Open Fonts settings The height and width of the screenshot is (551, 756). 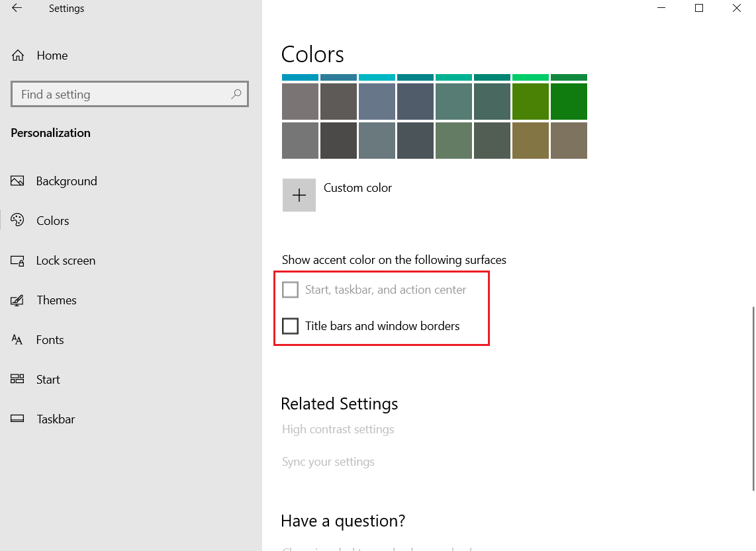pos(50,339)
